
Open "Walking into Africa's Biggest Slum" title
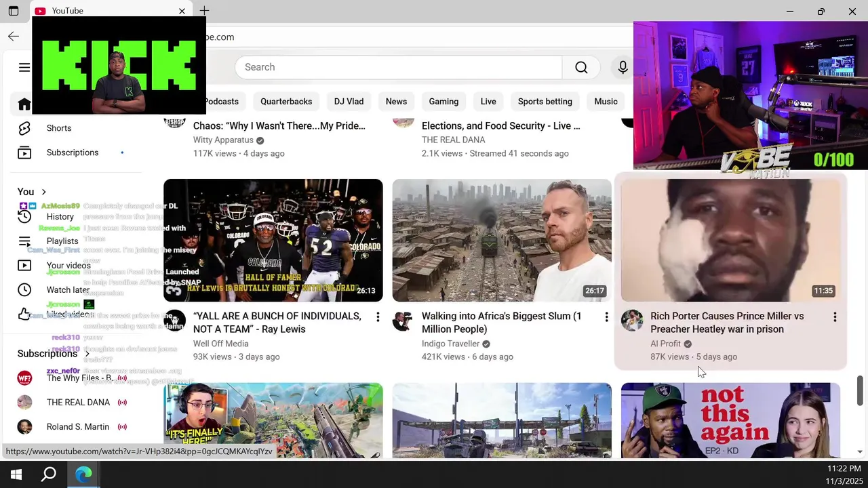point(502,323)
